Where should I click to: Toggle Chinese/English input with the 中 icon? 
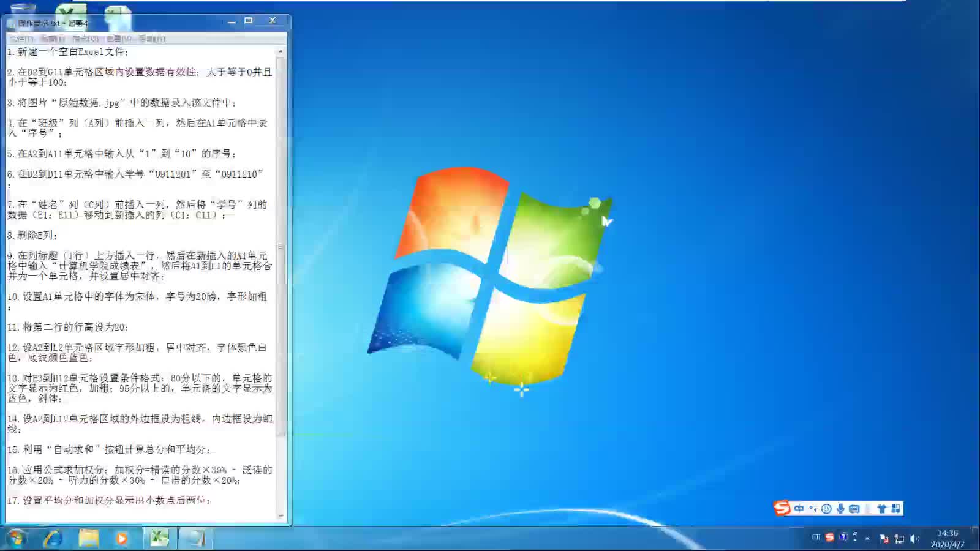pyautogui.click(x=799, y=508)
